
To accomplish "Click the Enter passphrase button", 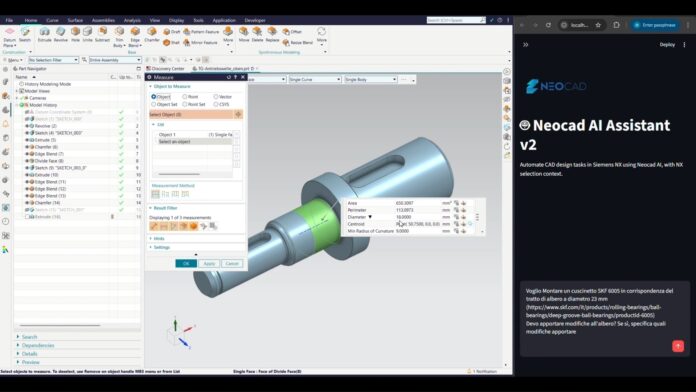I will pyautogui.click(x=655, y=25).
